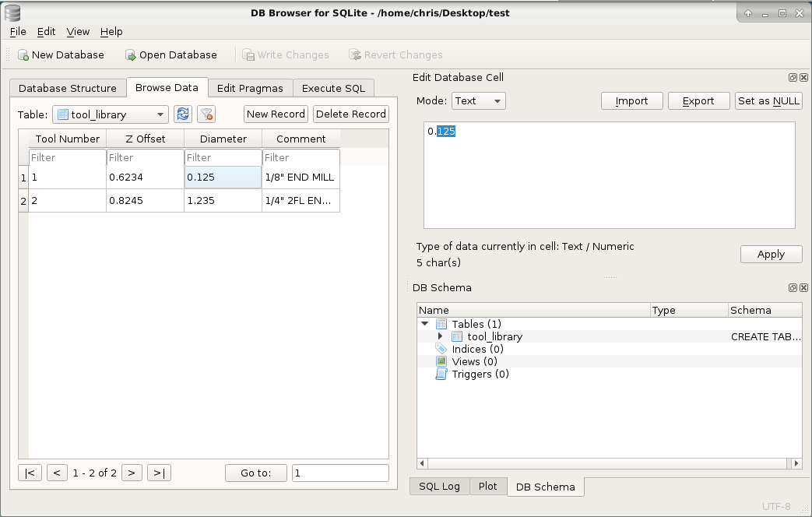Click the Go to: button
The width and height of the screenshot is (812, 517).
pyautogui.click(x=256, y=473)
